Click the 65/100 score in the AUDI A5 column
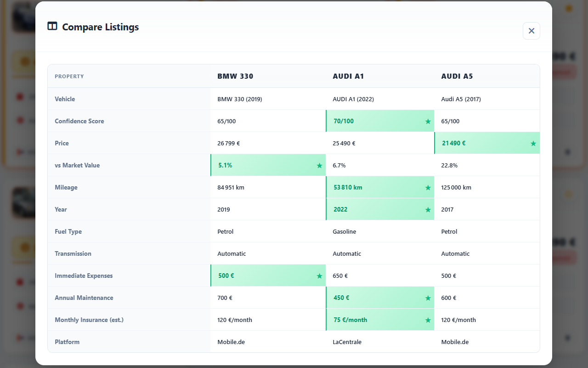This screenshot has width=588, height=368. tap(450, 121)
